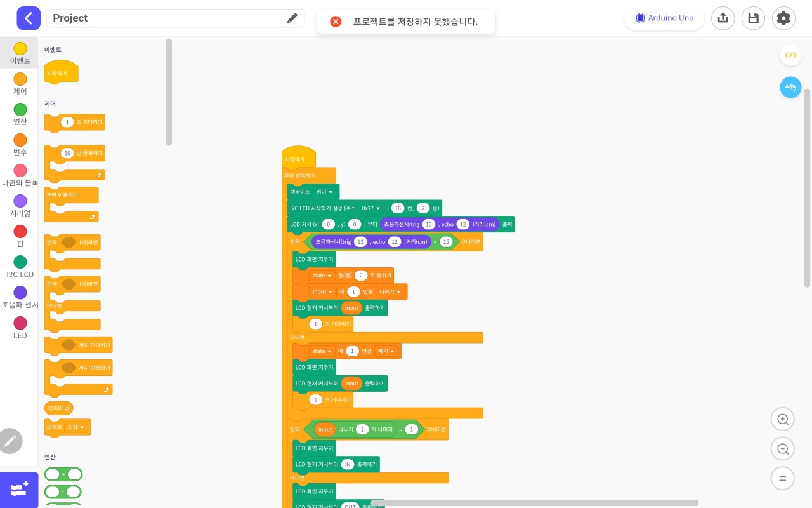
Task: Select the 제어 category
Action: point(20,84)
